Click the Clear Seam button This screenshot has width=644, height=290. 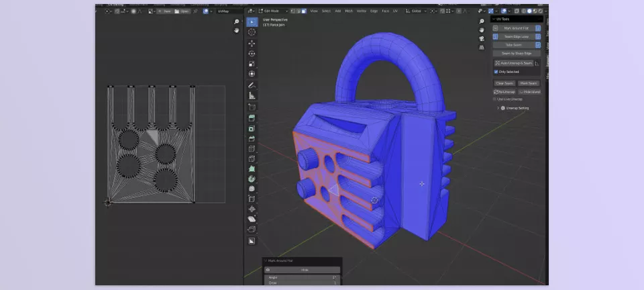point(504,83)
